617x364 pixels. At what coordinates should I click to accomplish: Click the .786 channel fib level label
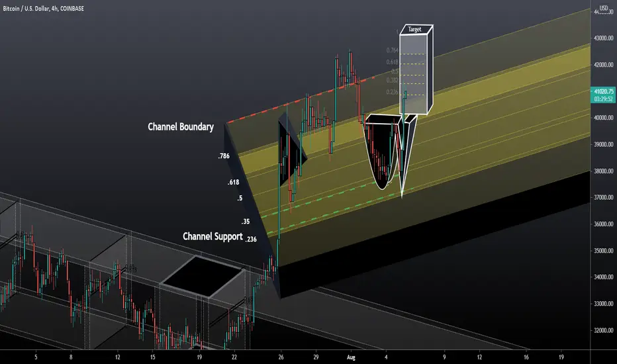click(224, 156)
